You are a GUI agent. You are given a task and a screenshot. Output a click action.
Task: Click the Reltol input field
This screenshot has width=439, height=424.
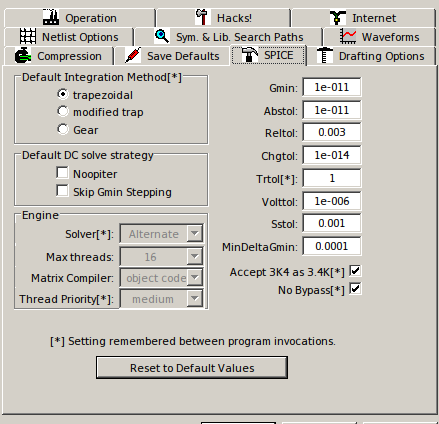tap(332, 132)
